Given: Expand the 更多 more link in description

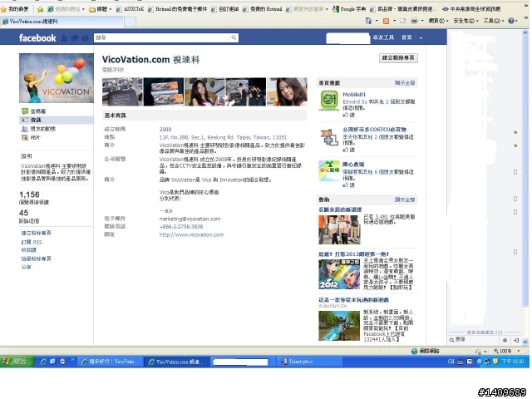Looking at the screenshot, I should (166, 211).
